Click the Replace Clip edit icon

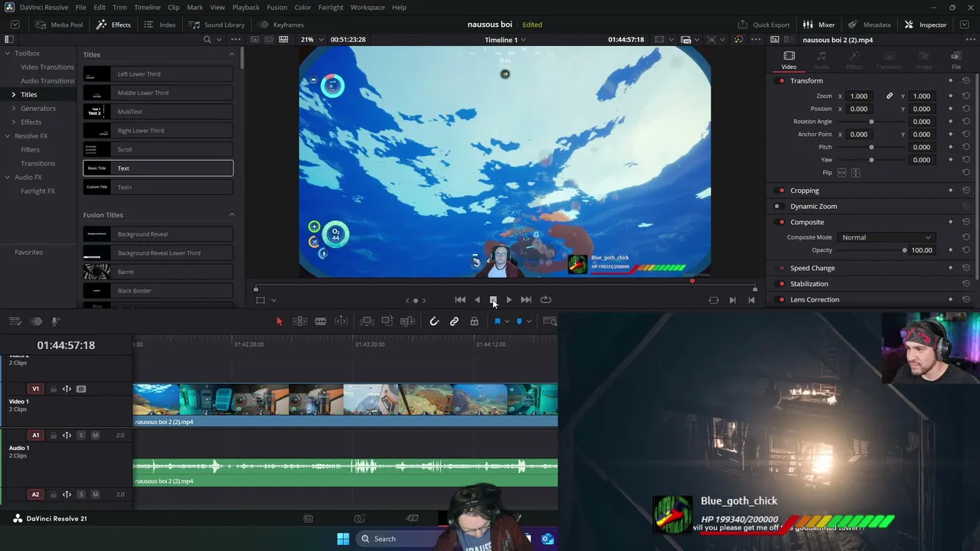pos(408,321)
